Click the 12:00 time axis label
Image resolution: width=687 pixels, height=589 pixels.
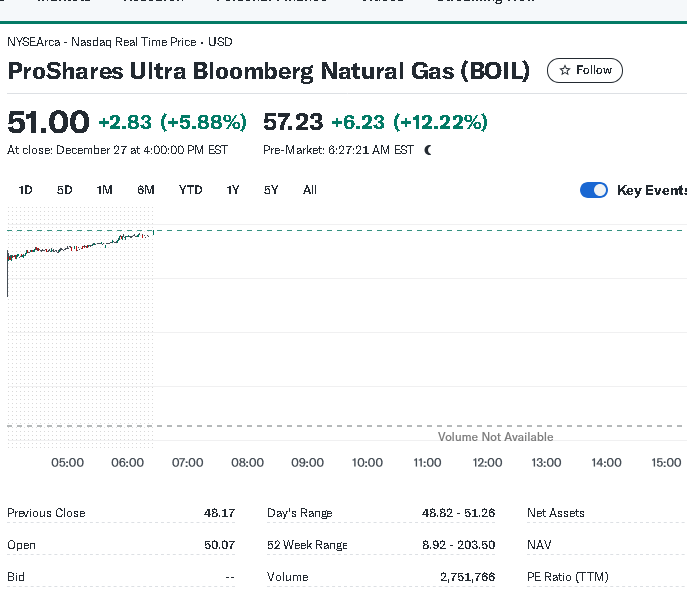pos(487,463)
